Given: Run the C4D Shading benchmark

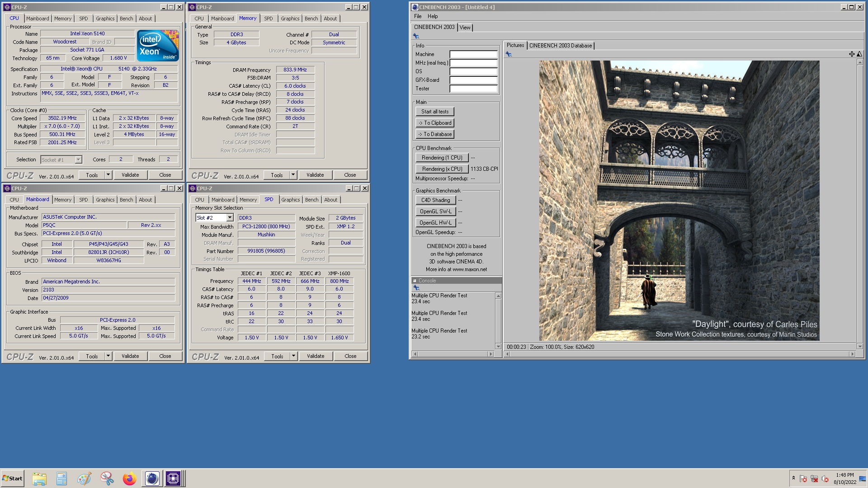Looking at the screenshot, I should (435, 200).
